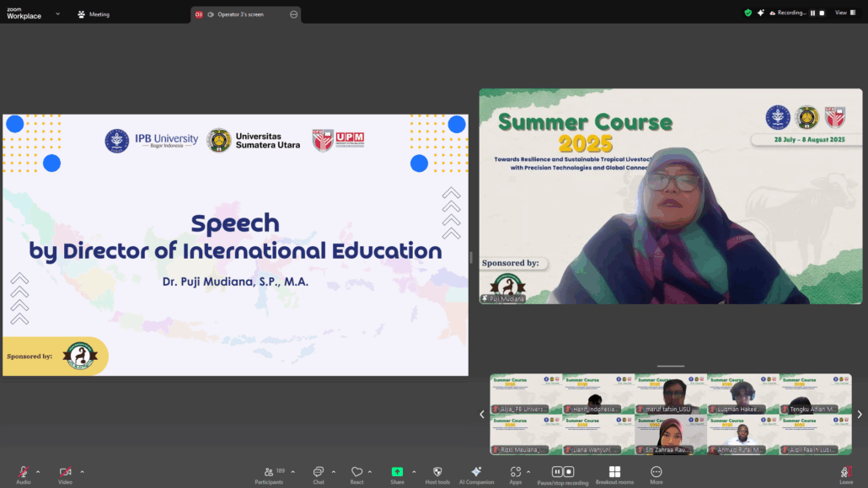Expand the Zoom Workplace dropdown chevron

coord(57,13)
